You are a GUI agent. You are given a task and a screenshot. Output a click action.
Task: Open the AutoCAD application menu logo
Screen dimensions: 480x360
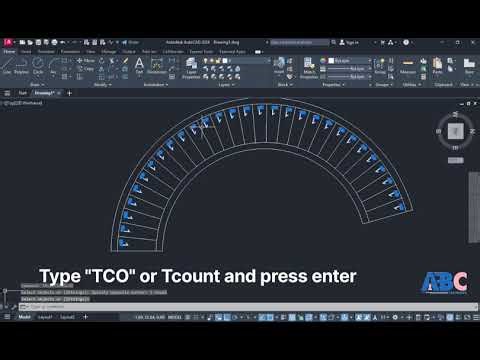point(8,42)
